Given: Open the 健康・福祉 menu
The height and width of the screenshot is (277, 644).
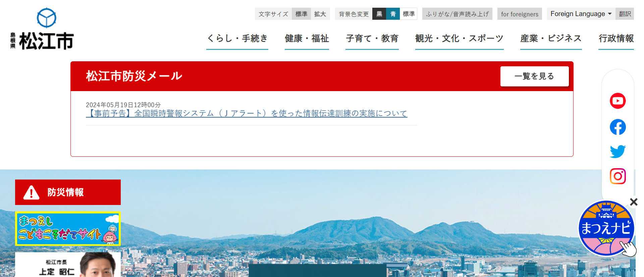Looking at the screenshot, I should [307, 39].
